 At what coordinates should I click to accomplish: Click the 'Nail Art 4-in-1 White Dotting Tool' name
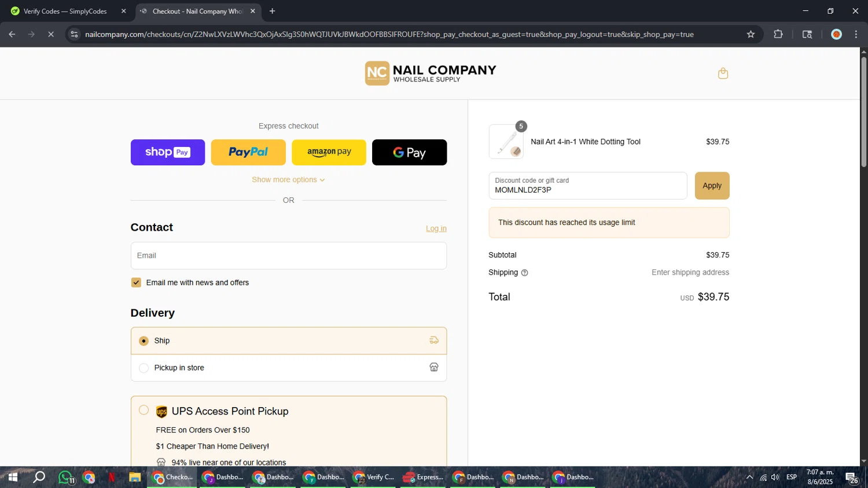[x=586, y=142]
